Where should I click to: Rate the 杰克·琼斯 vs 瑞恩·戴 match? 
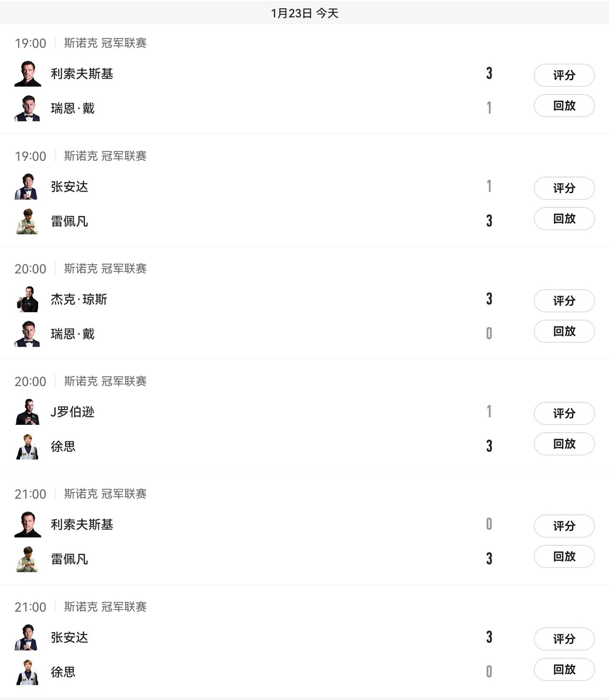564,301
